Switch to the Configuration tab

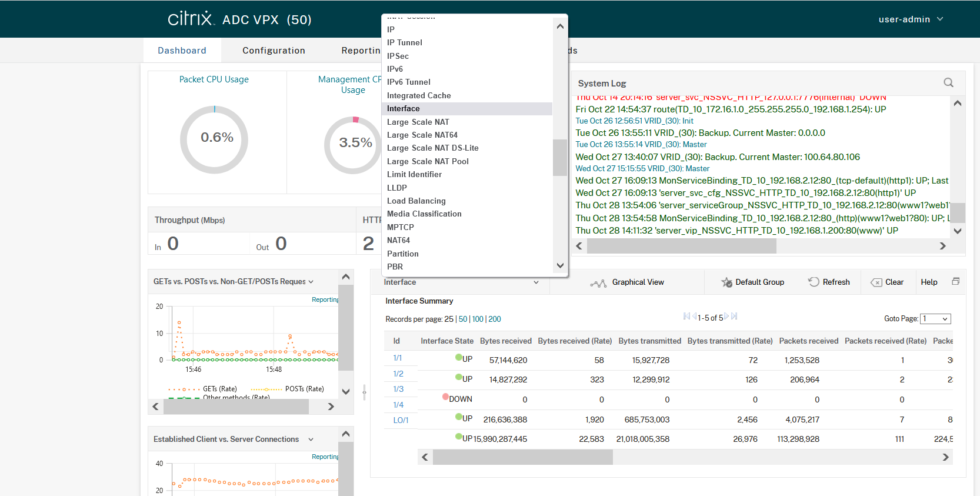274,51
